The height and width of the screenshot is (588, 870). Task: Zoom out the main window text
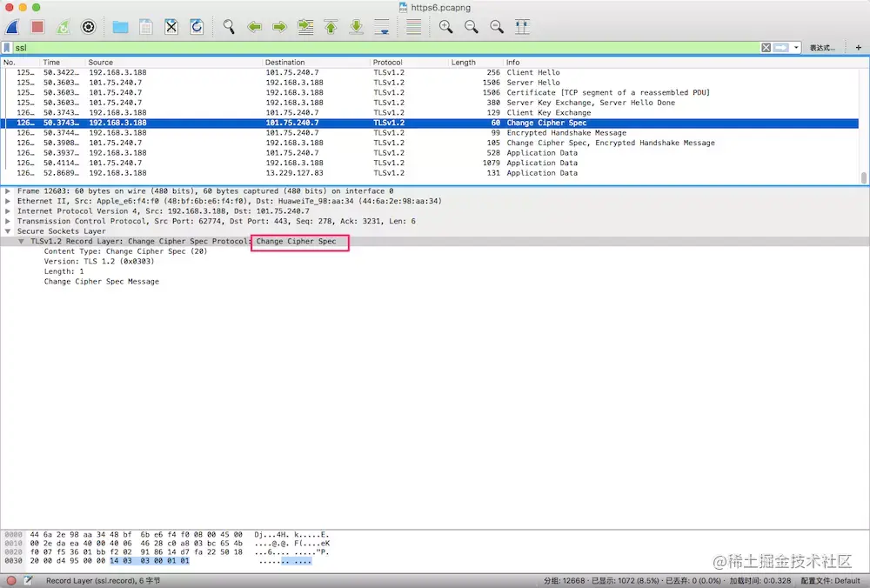(471, 27)
